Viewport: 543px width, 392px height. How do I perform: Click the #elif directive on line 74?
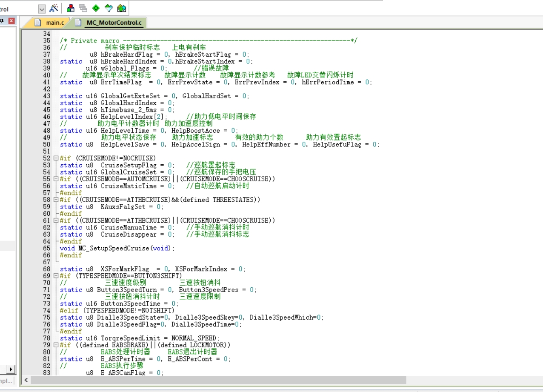point(69,310)
